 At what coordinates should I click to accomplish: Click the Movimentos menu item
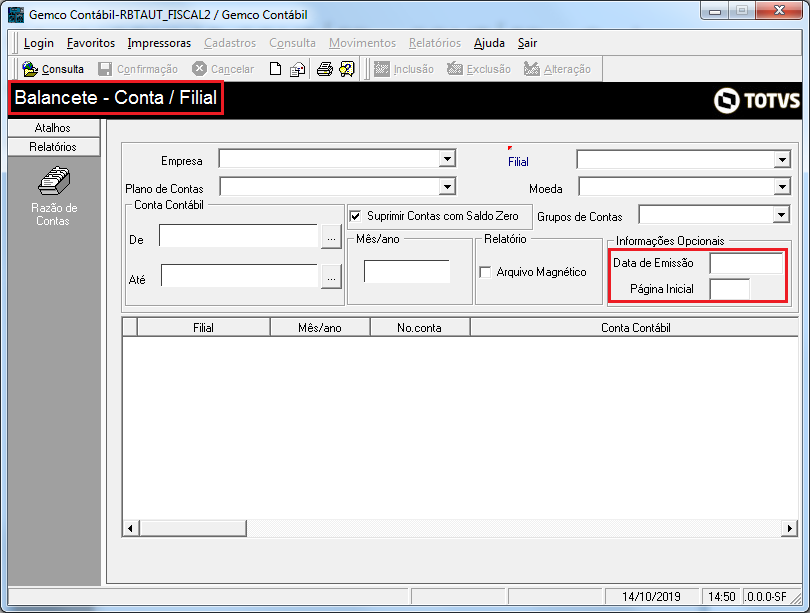[x=362, y=43]
